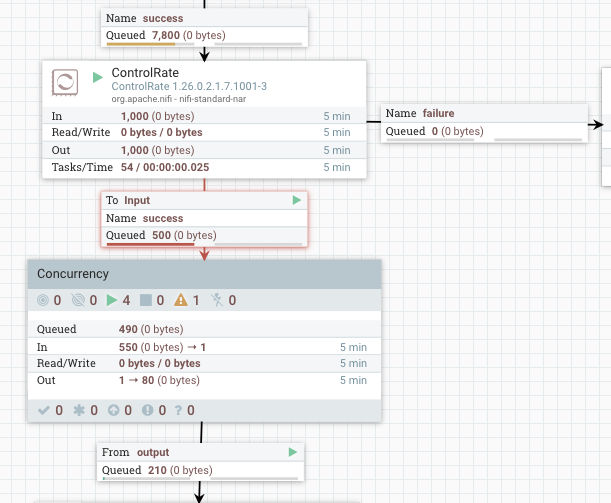Click the red count queue bar on To Input connection
This screenshot has width=611, height=503.
(150, 244)
